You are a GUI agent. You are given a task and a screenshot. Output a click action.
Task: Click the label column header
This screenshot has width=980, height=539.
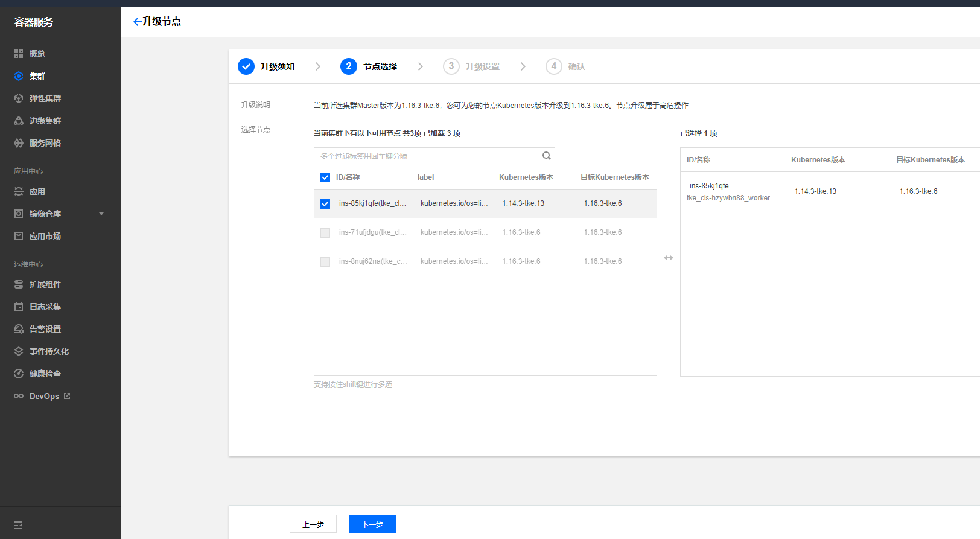[425, 177]
